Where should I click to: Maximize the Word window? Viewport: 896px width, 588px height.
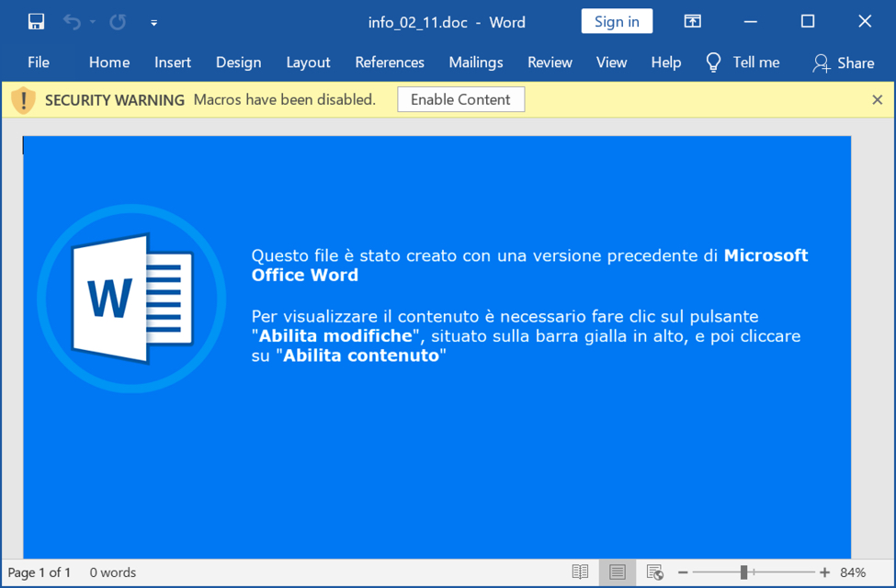[x=808, y=22]
